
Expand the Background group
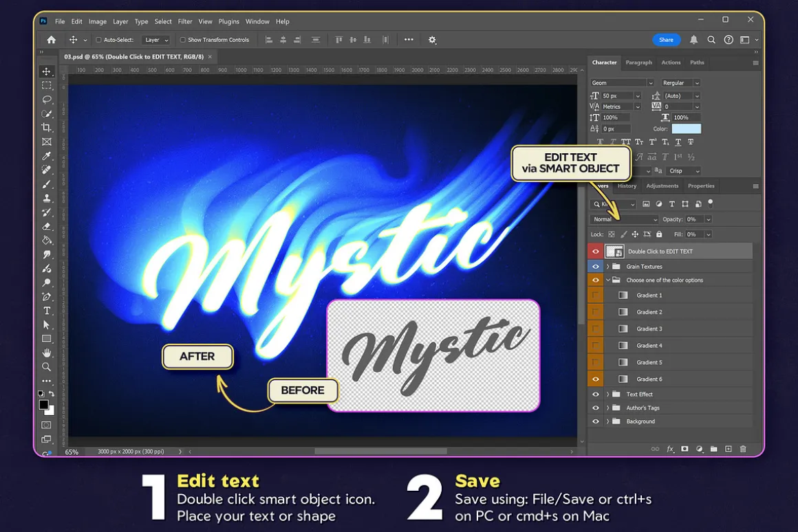click(x=607, y=421)
